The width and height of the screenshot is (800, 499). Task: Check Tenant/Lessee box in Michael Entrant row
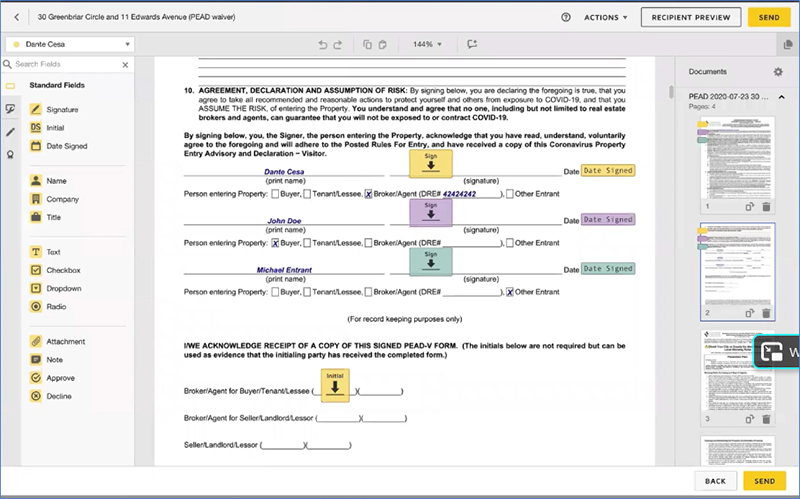(x=307, y=292)
